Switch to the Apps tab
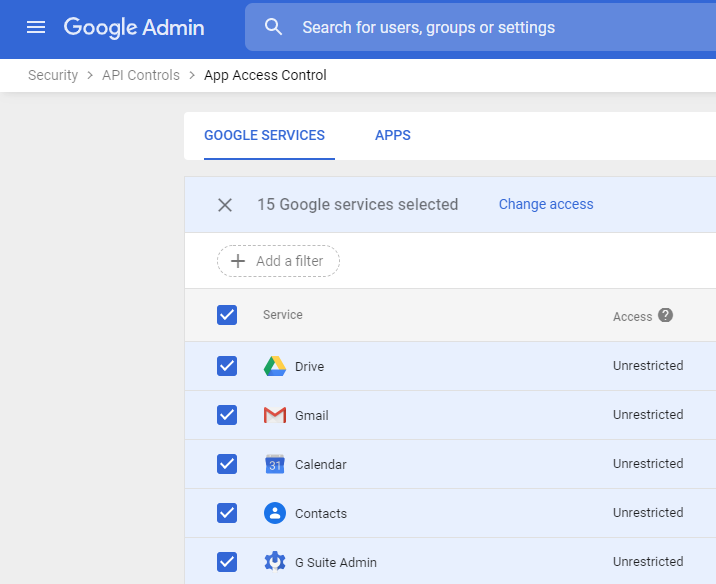Viewport: 716px width, 584px height. click(393, 136)
